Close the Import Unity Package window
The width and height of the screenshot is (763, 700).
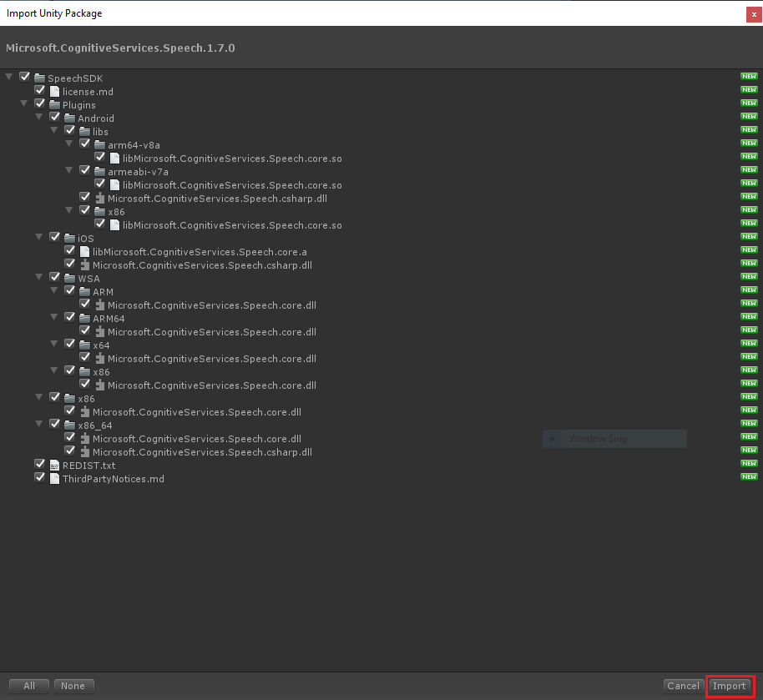754,14
